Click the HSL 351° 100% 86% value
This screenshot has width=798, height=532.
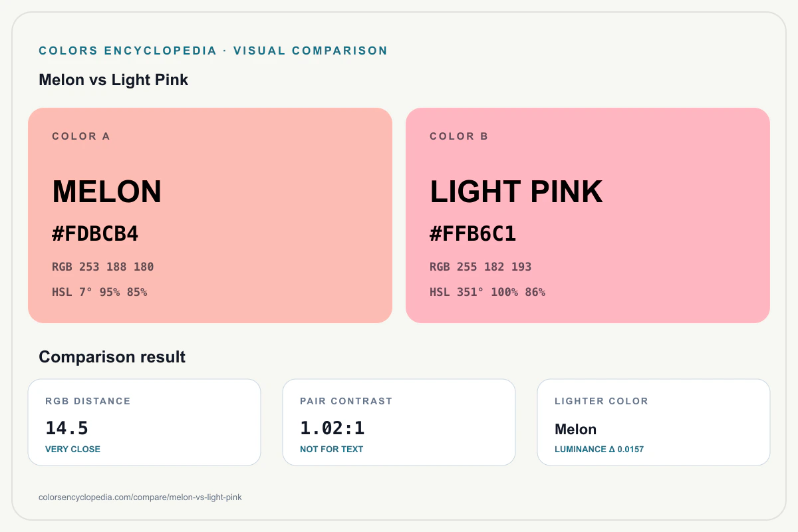[x=487, y=292]
